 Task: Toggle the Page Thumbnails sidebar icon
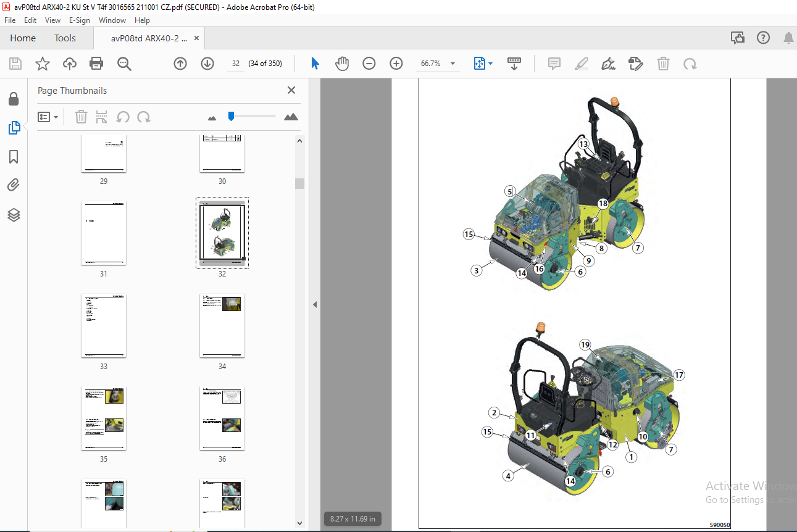14,128
